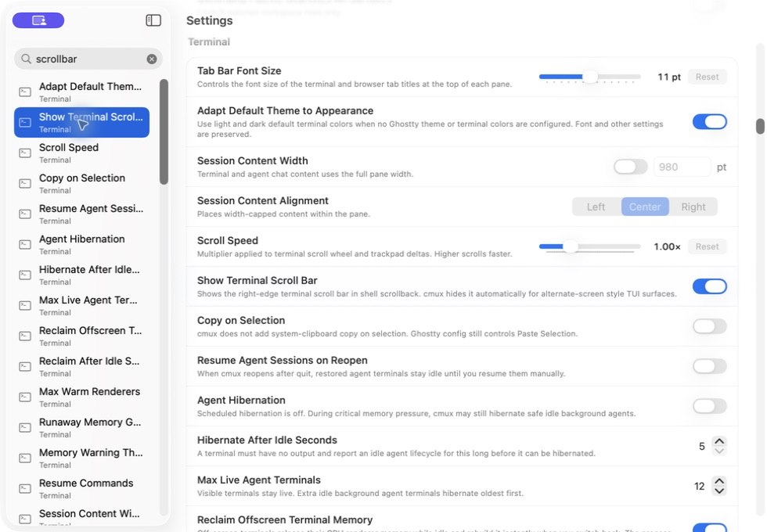Screen dimensions: 767x532
Task: Click the purple workspace icon button
Action: (x=38, y=20)
